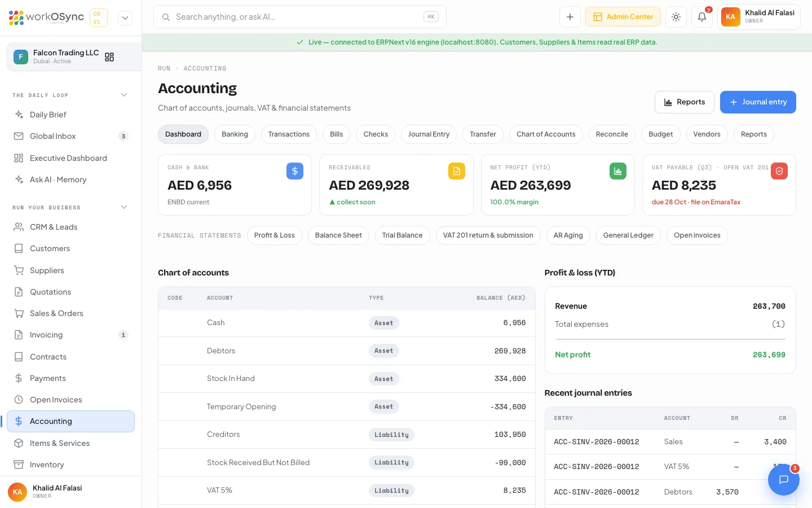Switch to the Budget tab
Screen dimensions: 812x508
(660, 134)
